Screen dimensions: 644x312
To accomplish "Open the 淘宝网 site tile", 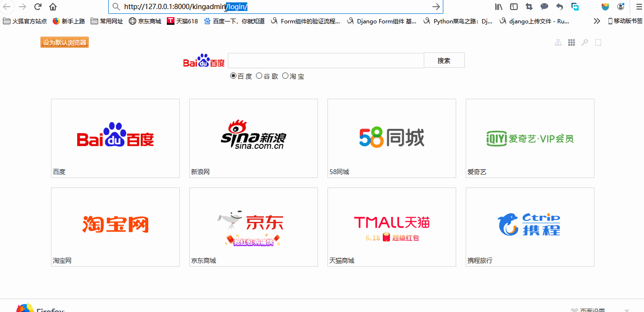I will [x=115, y=227].
